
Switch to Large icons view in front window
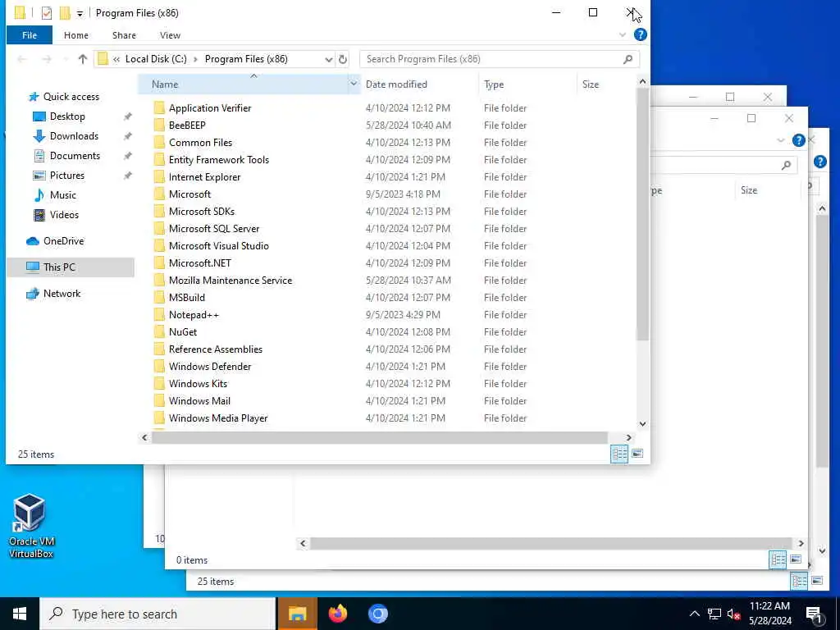coord(637,454)
